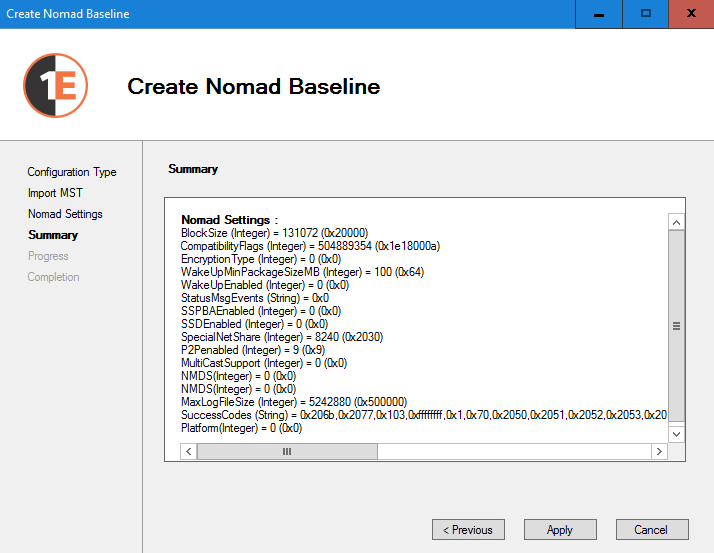Maximize the Create Nomad Baseline window
This screenshot has height=553, width=714.
point(645,14)
